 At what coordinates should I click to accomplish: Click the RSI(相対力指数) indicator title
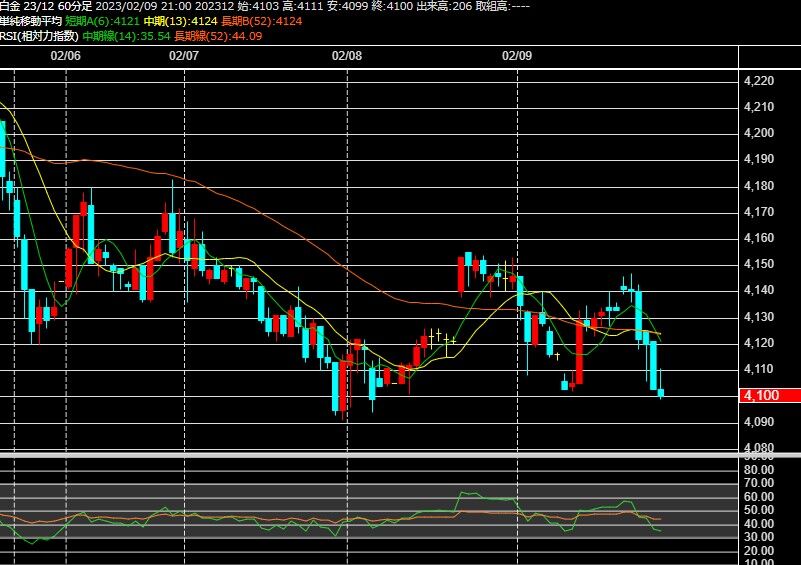39,36
